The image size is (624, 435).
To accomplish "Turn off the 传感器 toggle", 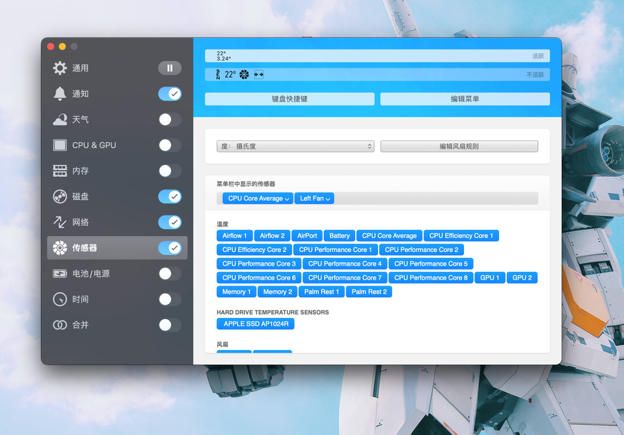I will [170, 248].
